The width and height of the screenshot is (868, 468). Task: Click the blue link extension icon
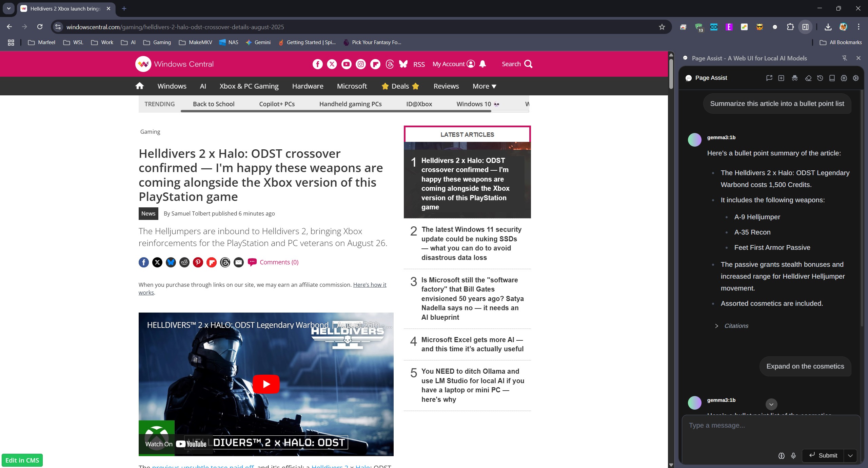(x=714, y=27)
